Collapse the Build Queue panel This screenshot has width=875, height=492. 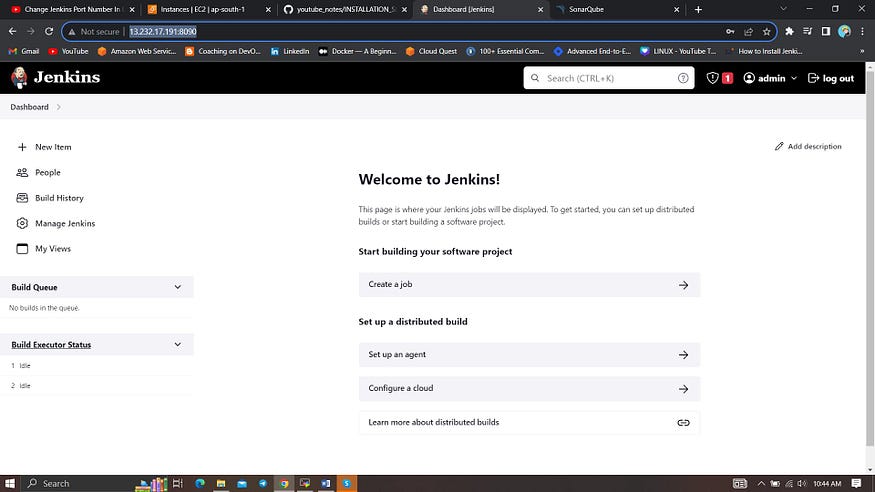point(177,287)
